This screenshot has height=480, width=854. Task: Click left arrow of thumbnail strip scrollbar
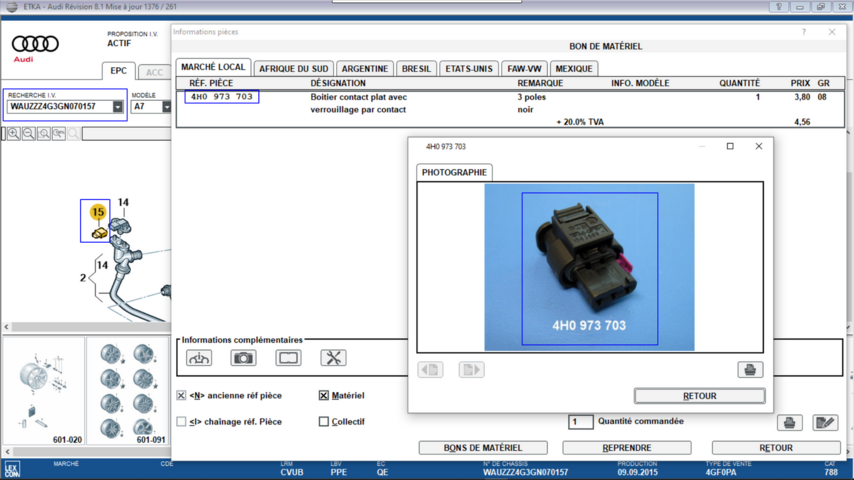click(x=7, y=452)
